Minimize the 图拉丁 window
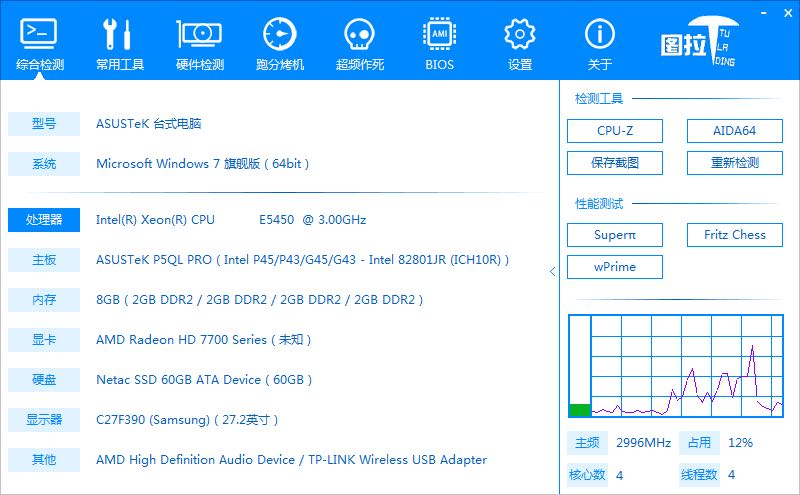The image size is (800, 495). tap(764, 13)
